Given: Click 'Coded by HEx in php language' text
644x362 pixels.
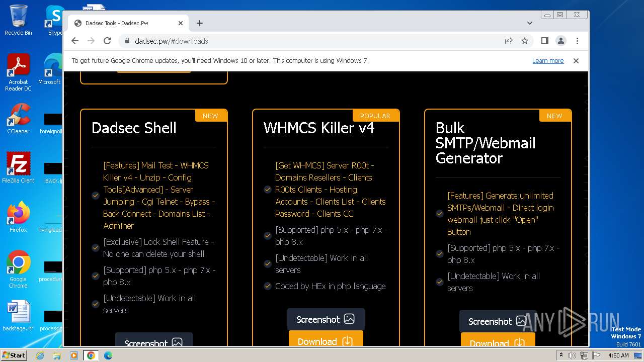Looking at the screenshot, I should [331, 286].
